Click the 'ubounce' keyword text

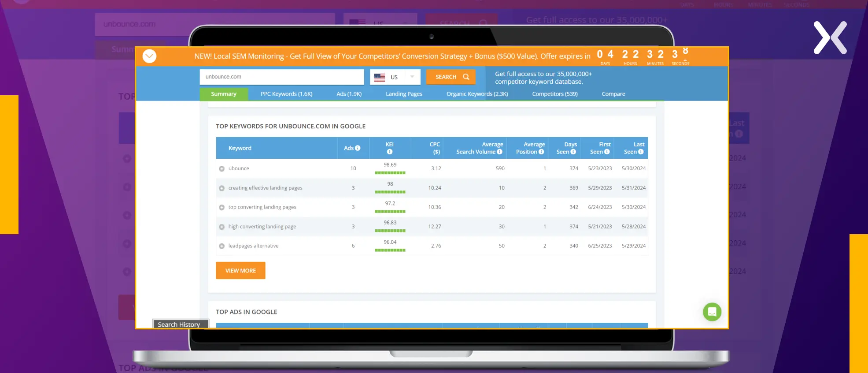[x=239, y=168]
